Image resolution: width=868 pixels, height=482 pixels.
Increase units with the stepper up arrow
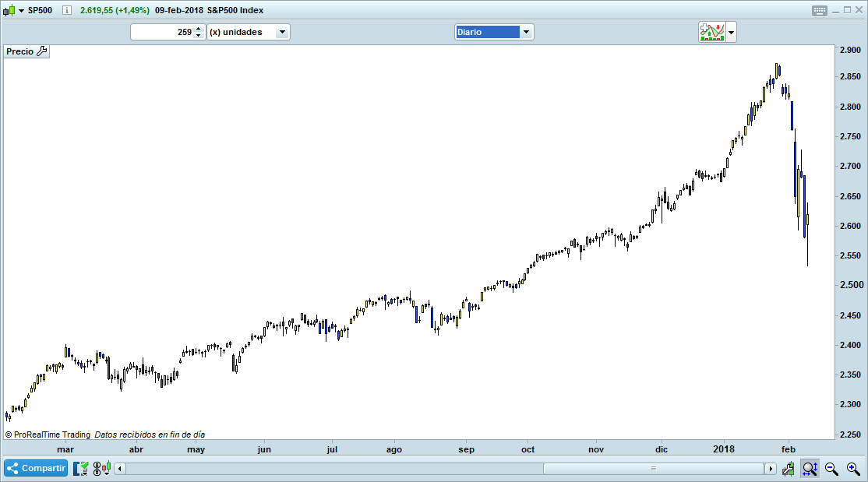[198, 29]
